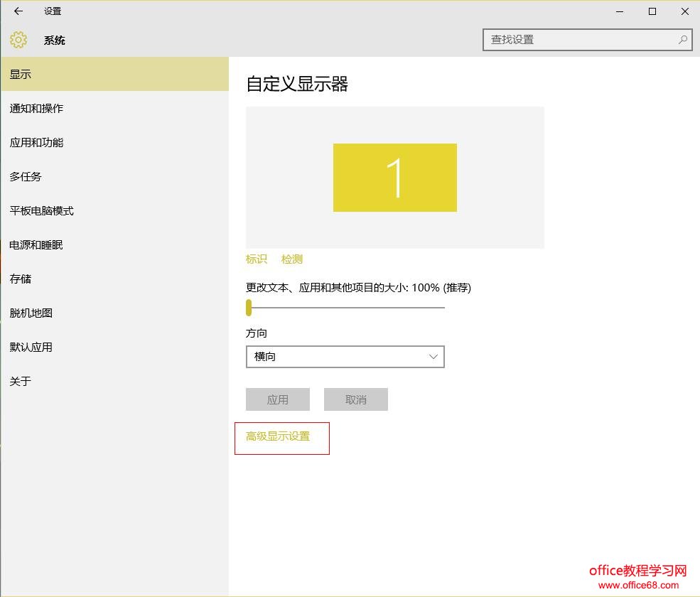Click the 检测 link
This screenshot has height=597, width=700.
pyautogui.click(x=292, y=259)
